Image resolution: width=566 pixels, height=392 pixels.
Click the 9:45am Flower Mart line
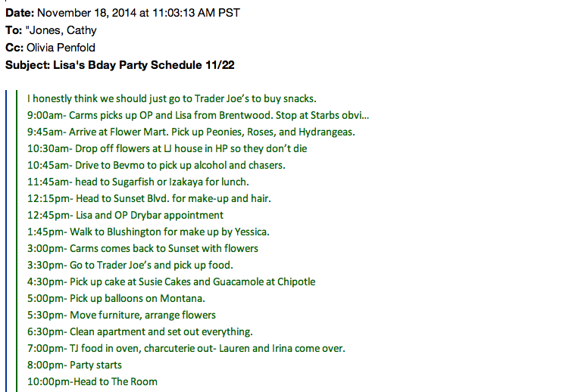coord(191,132)
